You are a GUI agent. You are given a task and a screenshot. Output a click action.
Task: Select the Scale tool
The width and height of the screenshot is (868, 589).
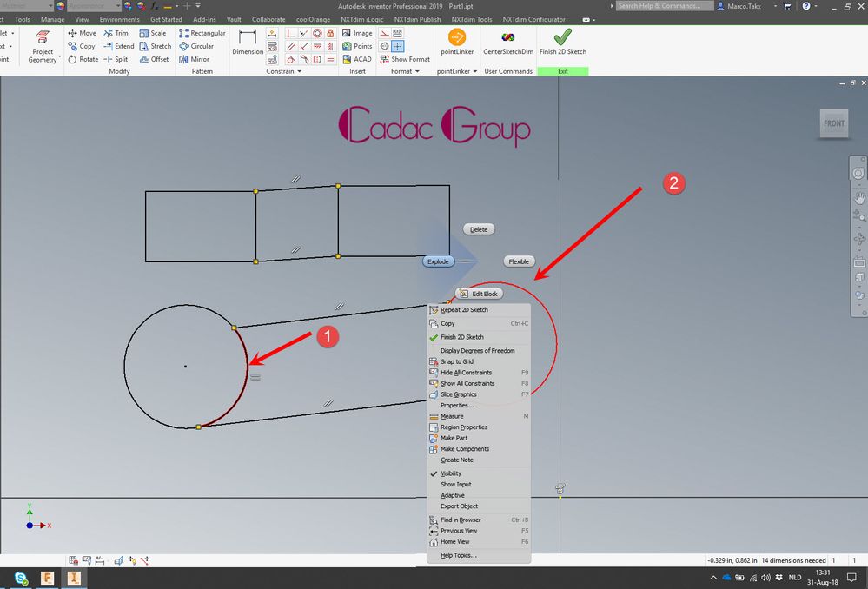tap(153, 33)
